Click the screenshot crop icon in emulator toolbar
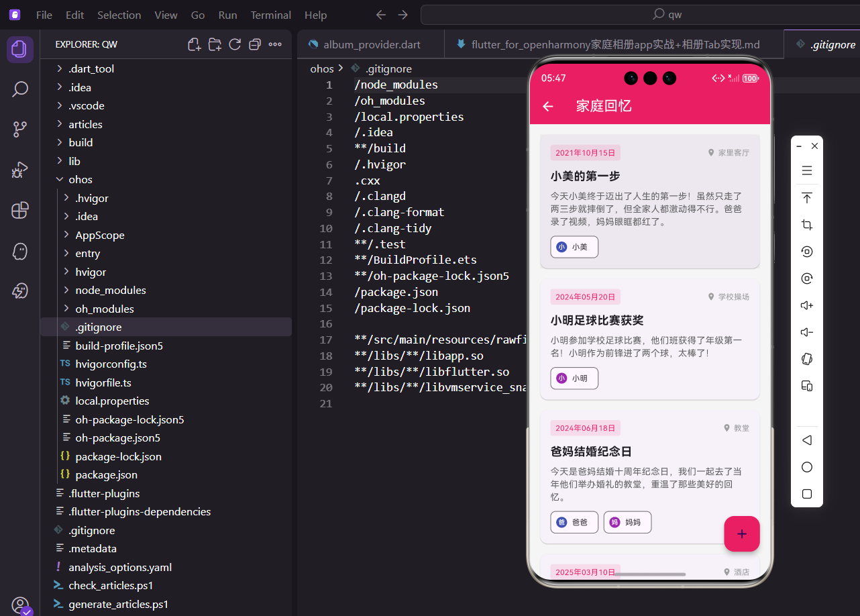Screen dimensions: 860x616 tap(806, 225)
